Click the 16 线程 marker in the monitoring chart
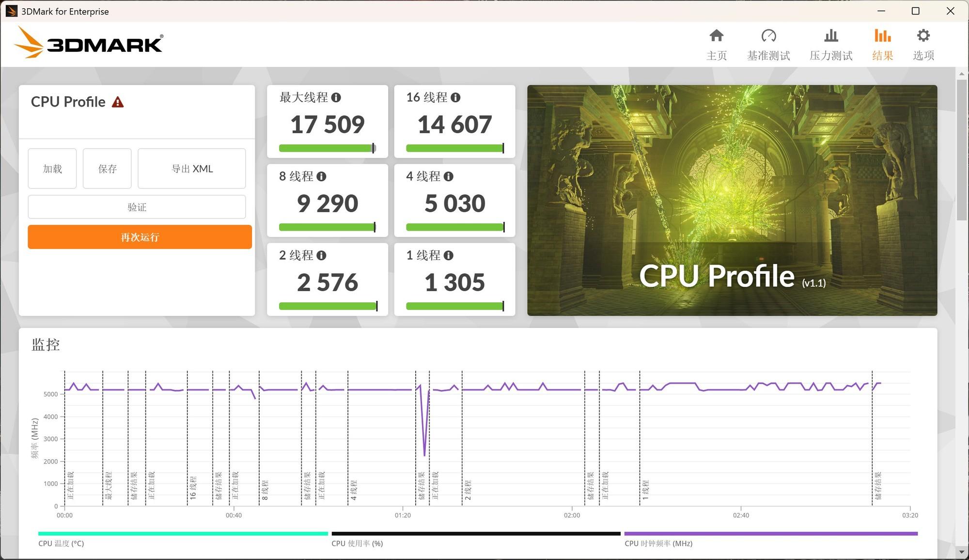969x560 pixels. coord(193,488)
